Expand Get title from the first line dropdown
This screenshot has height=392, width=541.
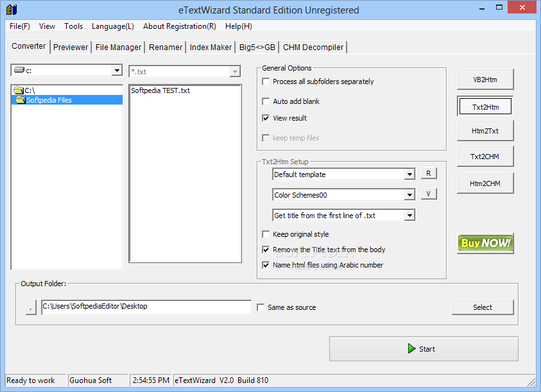409,216
